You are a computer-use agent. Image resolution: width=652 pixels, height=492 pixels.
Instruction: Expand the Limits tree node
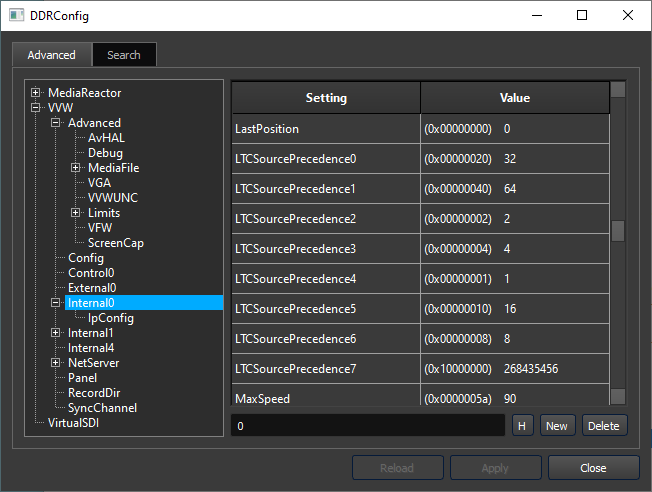click(75, 213)
